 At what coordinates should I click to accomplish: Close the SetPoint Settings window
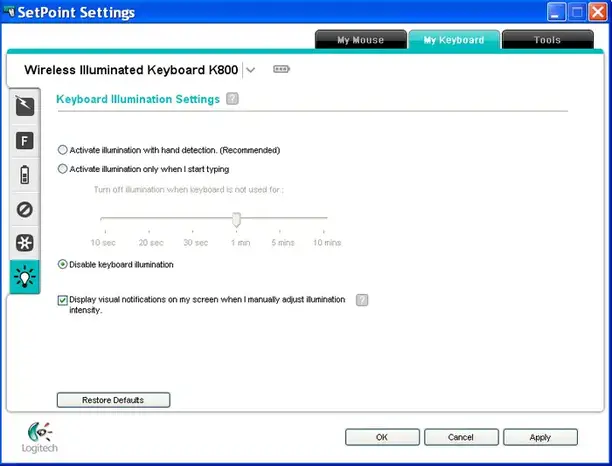tap(598, 12)
